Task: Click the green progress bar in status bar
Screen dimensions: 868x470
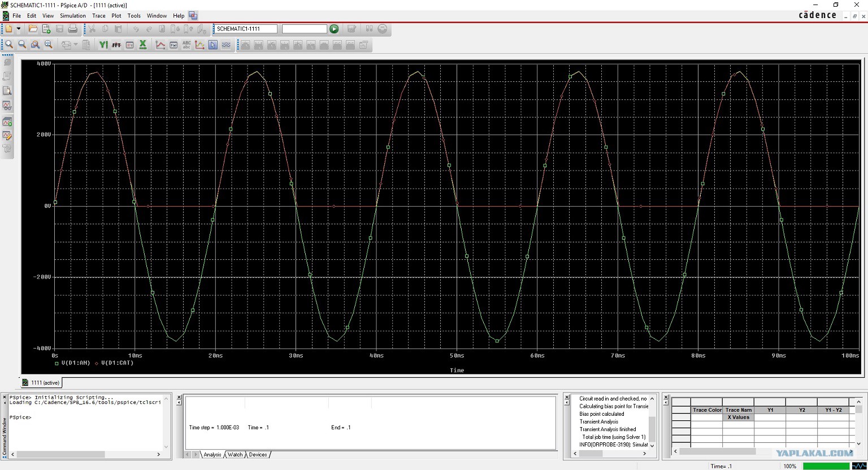Action: 826,466
